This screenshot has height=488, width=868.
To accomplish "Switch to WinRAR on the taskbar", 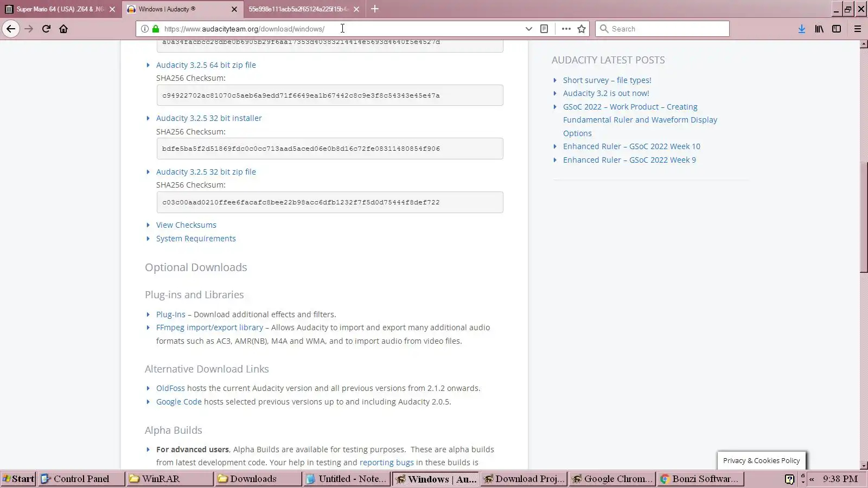I will click(x=170, y=479).
